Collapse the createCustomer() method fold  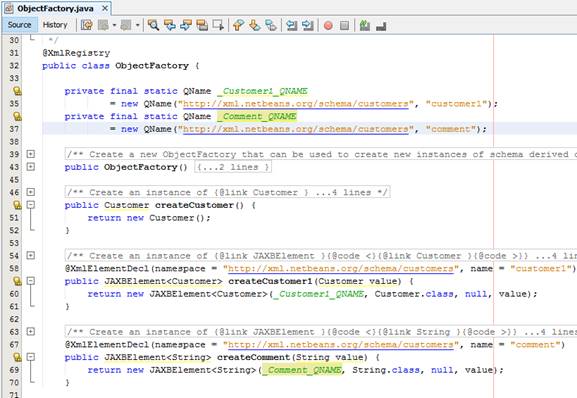[31, 205]
